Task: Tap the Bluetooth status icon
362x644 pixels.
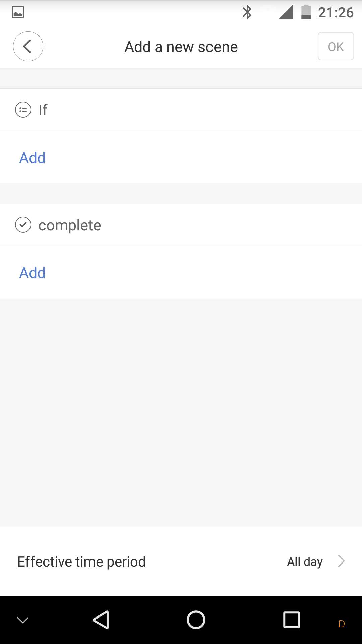Action: coord(247,12)
